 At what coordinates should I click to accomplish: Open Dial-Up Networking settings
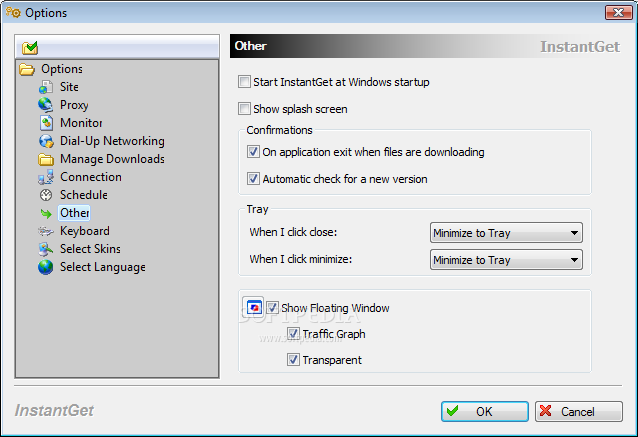(112, 141)
